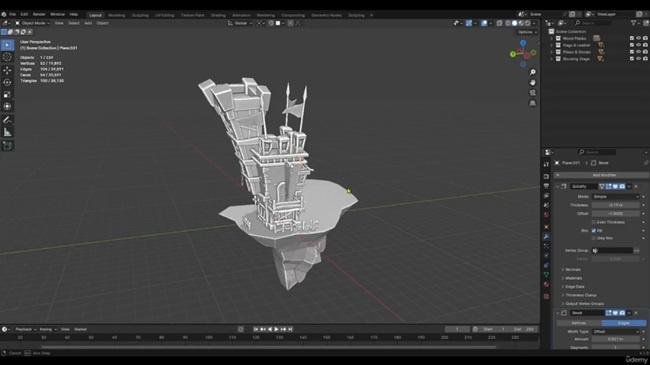The width and height of the screenshot is (650, 365).
Task: Open the viewport Options button
Action: 527,32
